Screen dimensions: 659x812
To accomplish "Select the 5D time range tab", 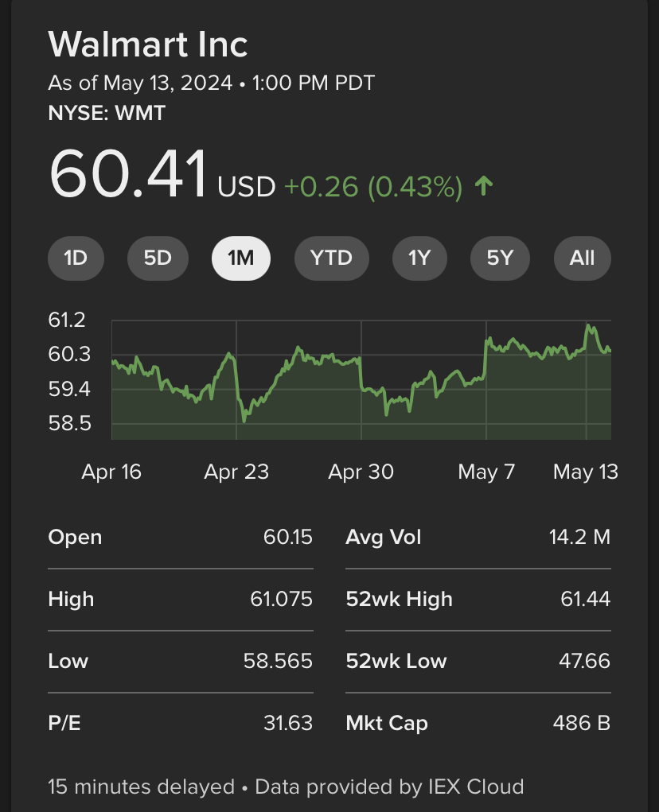I will click(x=158, y=258).
